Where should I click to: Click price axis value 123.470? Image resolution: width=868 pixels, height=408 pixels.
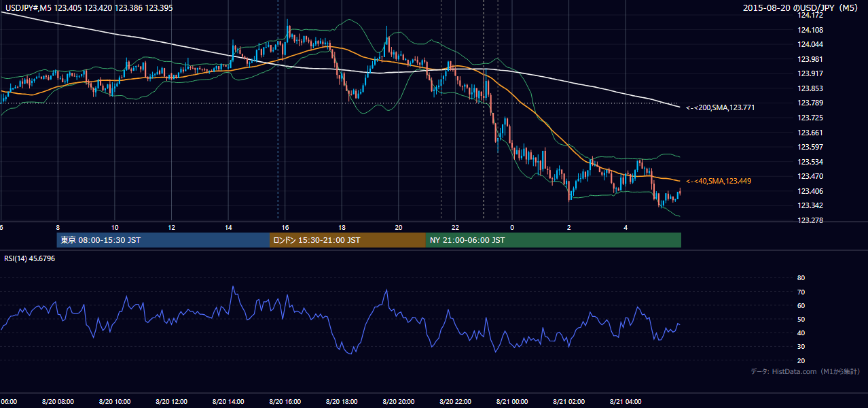point(812,176)
